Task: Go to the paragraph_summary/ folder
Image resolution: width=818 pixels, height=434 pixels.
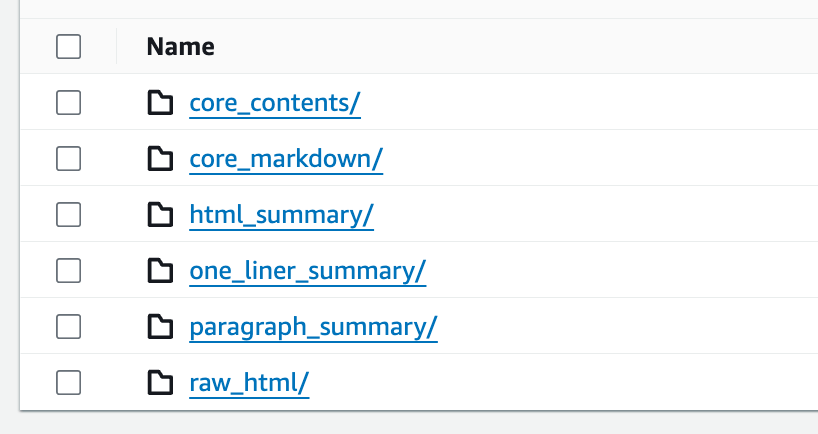Action: click(x=313, y=327)
